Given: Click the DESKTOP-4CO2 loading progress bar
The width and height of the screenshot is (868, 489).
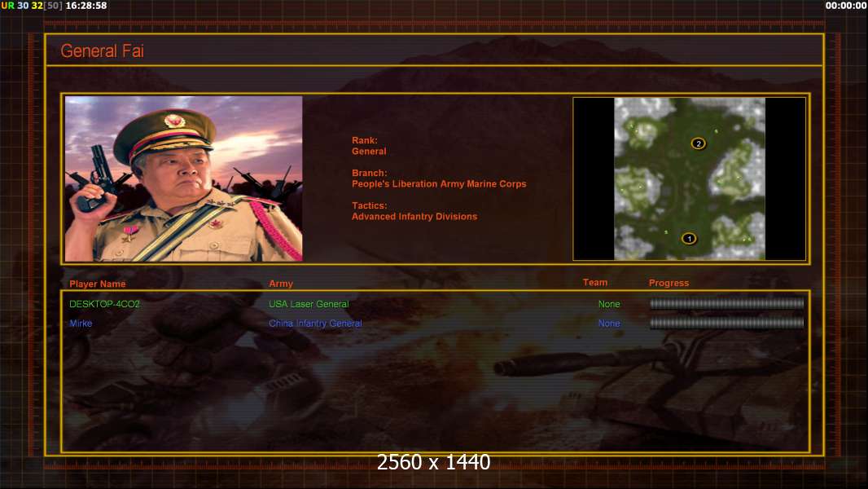Looking at the screenshot, I should [726, 303].
